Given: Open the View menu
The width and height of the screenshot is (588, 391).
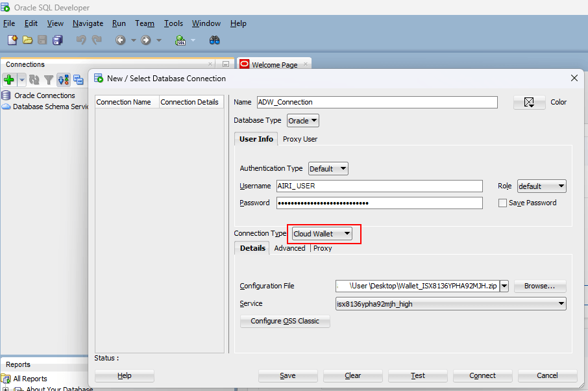Looking at the screenshot, I should coord(55,23).
